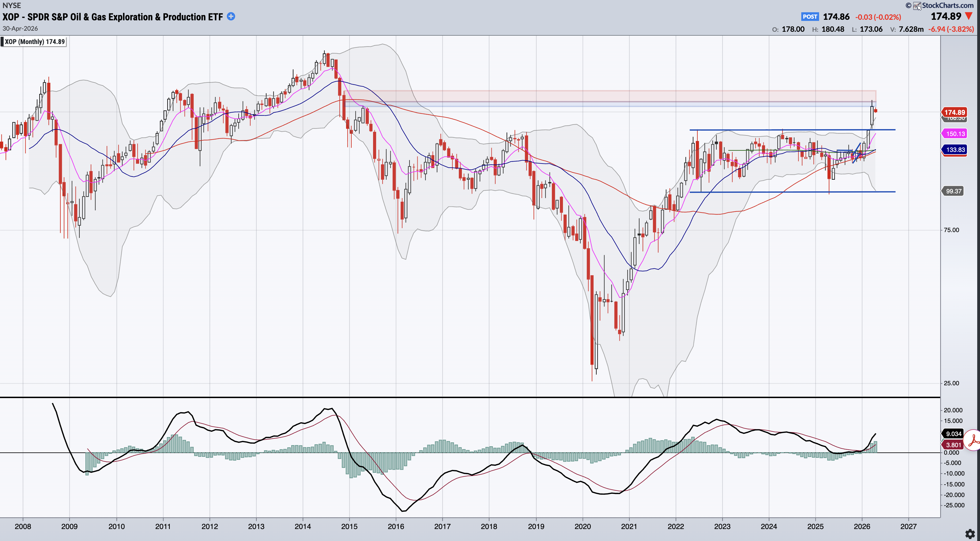Click the navy 133.83 moving average tag

(955, 150)
